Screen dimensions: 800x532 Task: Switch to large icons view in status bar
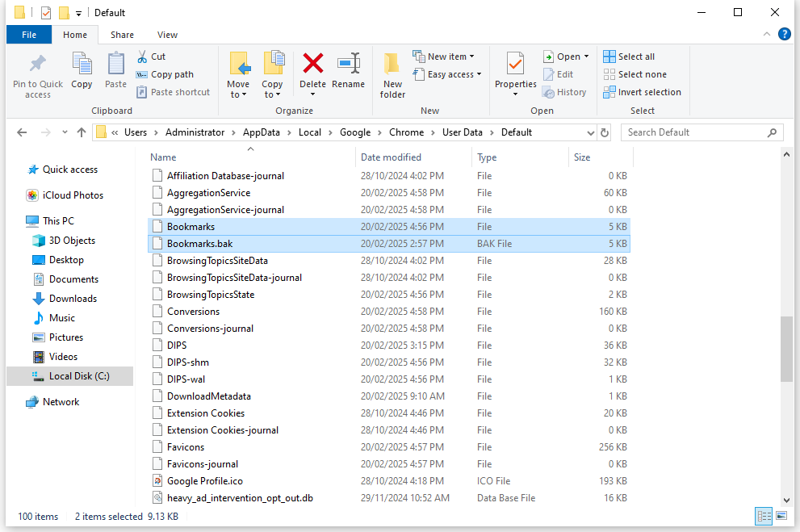coord(781,516)
